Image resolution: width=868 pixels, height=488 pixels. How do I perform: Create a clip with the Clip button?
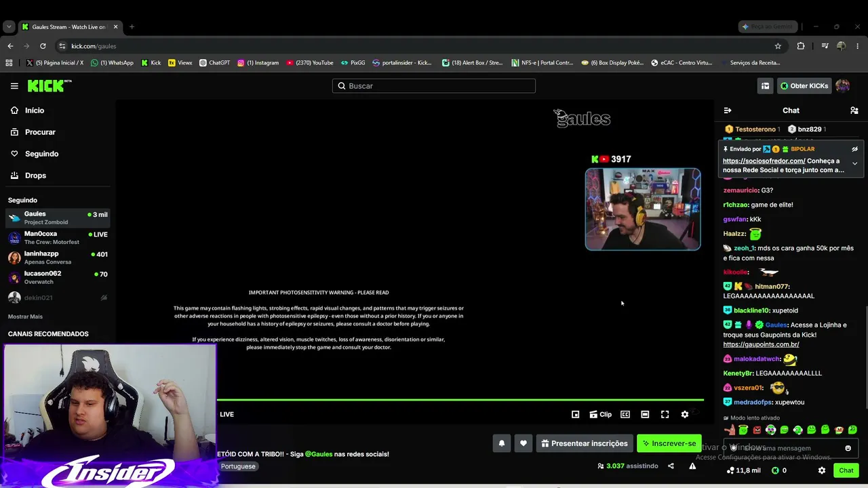click(601, 415)
